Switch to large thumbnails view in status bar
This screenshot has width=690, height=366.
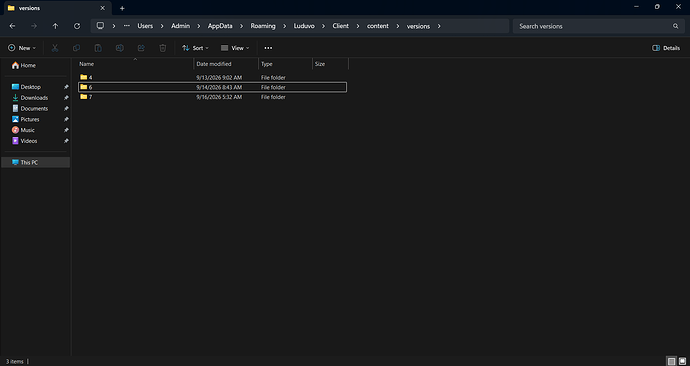[x=682, y=361]
